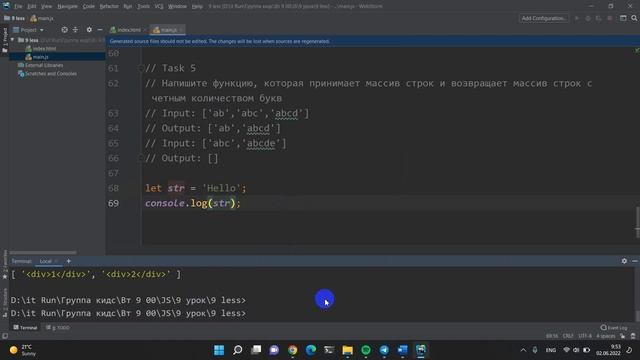Toggle the Project tool window side tab
The image size is (640, 360).
4,40
